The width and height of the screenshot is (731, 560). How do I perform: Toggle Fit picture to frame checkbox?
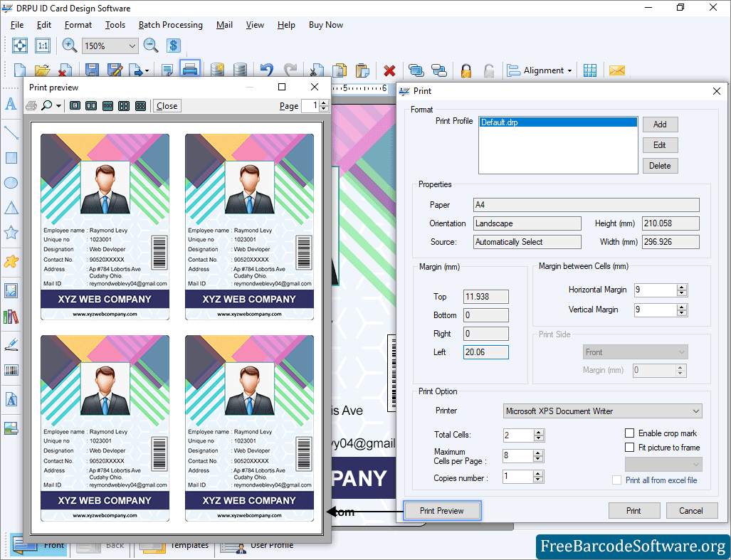click(x=629, y=448)
